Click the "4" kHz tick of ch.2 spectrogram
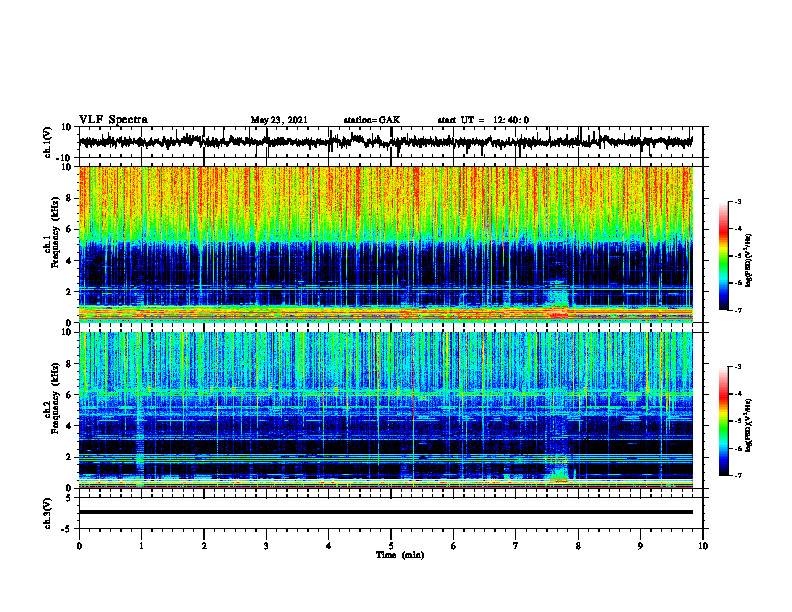This screenshot has width=792, height=612. tap(69, 426)
